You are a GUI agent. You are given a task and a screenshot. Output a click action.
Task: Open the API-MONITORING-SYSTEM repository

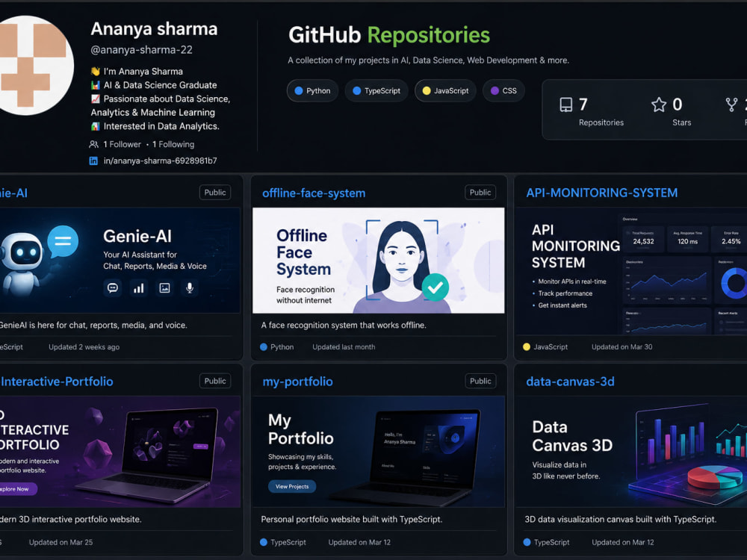click(x=601, y=193)
